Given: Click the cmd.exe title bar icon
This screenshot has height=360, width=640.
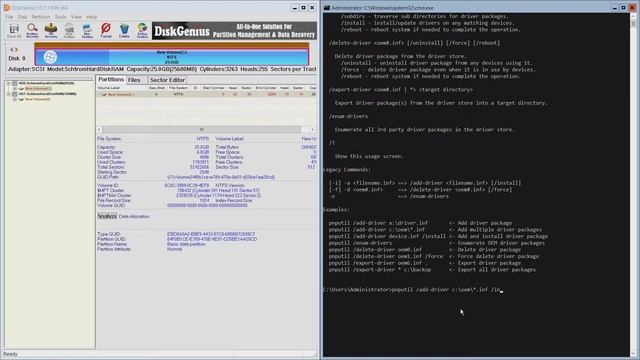Looking at the screenshot, I should 327,8.
